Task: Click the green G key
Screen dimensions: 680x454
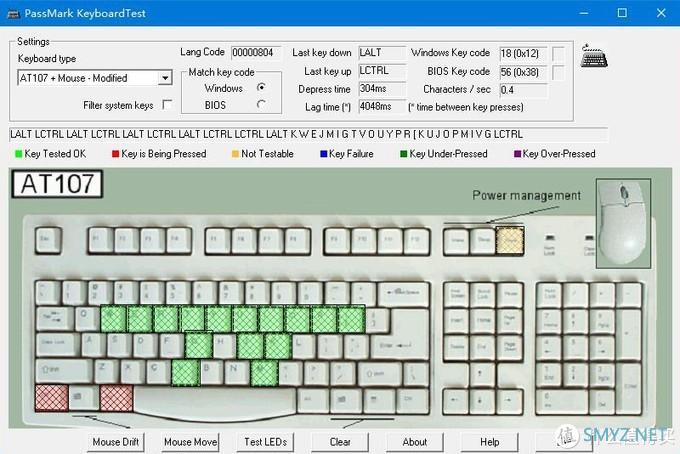Action: (198, 346)
